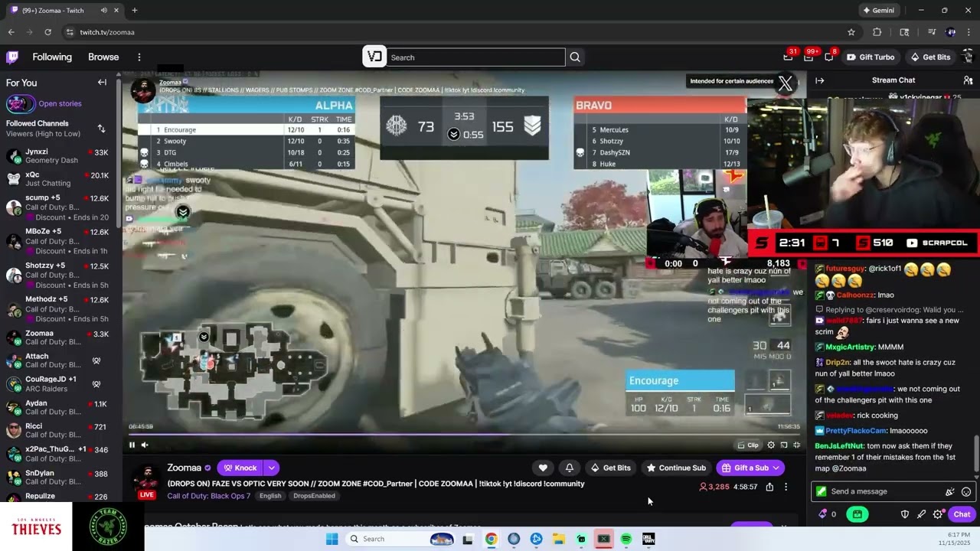
Task: Collapse the Stream Chat panel
Action: [x=819, y=80]
